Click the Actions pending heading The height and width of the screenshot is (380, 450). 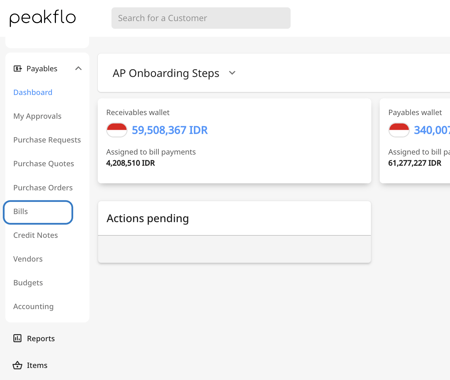148,218
